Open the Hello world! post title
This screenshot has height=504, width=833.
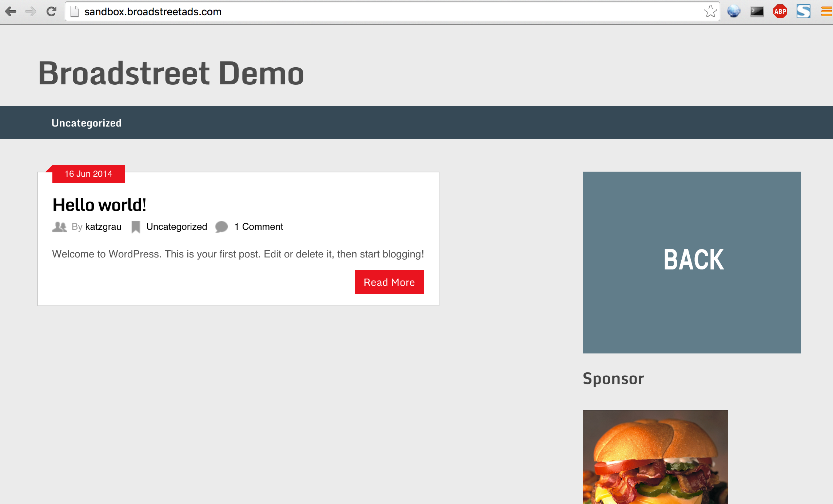99,205
